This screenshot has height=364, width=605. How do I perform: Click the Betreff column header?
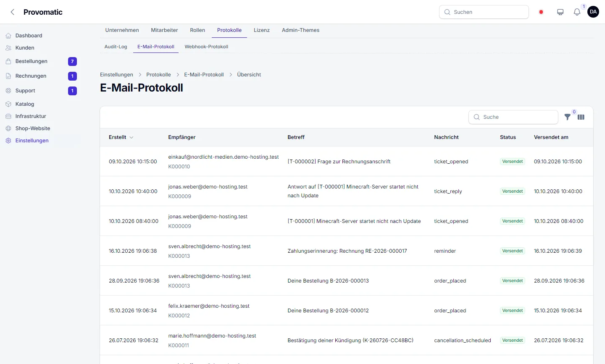[296, 137]
